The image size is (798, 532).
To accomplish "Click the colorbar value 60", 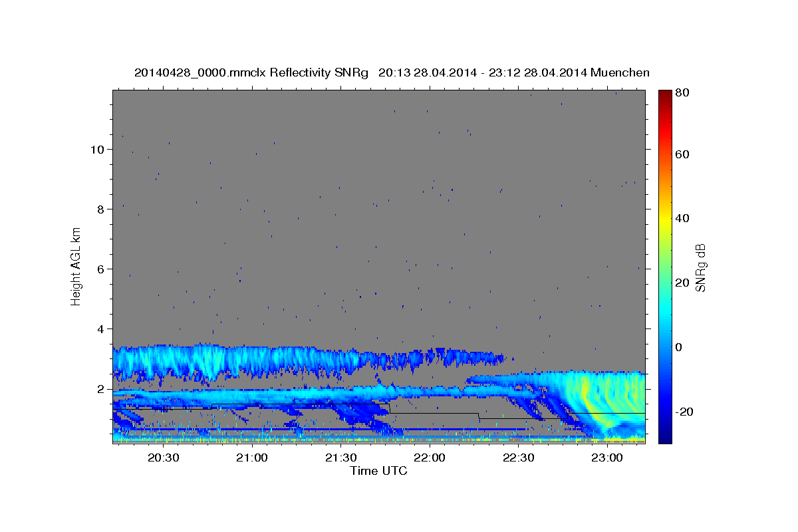I will pyautogui.click(x=682, y=154).
